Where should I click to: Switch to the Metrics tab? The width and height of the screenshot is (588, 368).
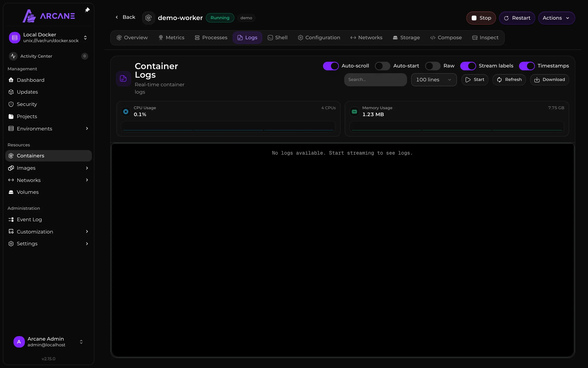coord(171,38)
